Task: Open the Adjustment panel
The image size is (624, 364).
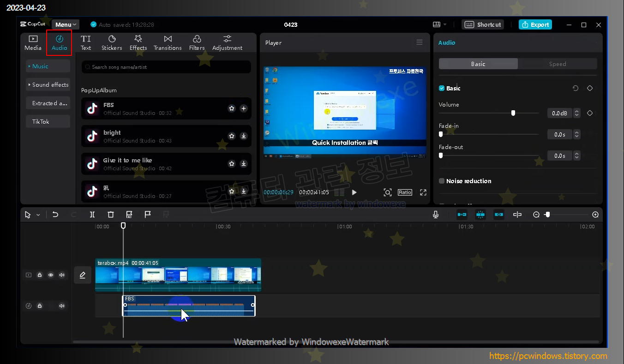Action: [x=227, y=42]
